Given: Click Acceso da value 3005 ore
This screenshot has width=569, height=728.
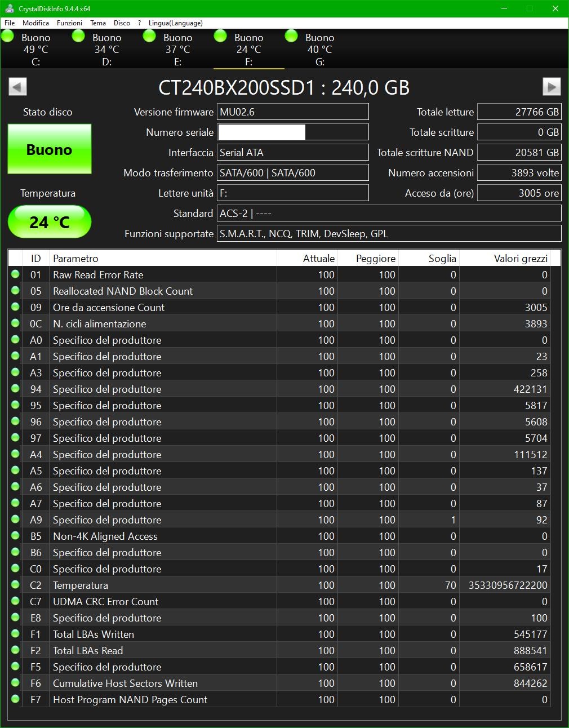Looking at the screenshot, I should [x=519, y=193].
